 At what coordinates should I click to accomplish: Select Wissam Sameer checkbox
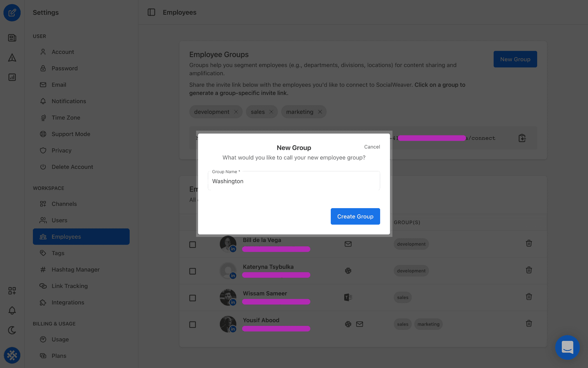point(193,298)
